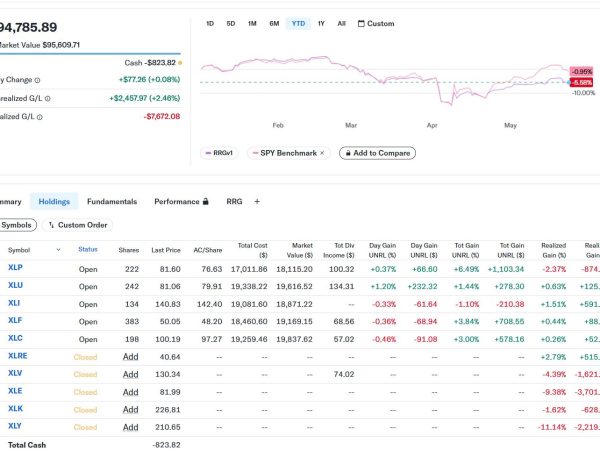Click the Add to Compare button
This screenshot has width=600, height=450.
377,153
